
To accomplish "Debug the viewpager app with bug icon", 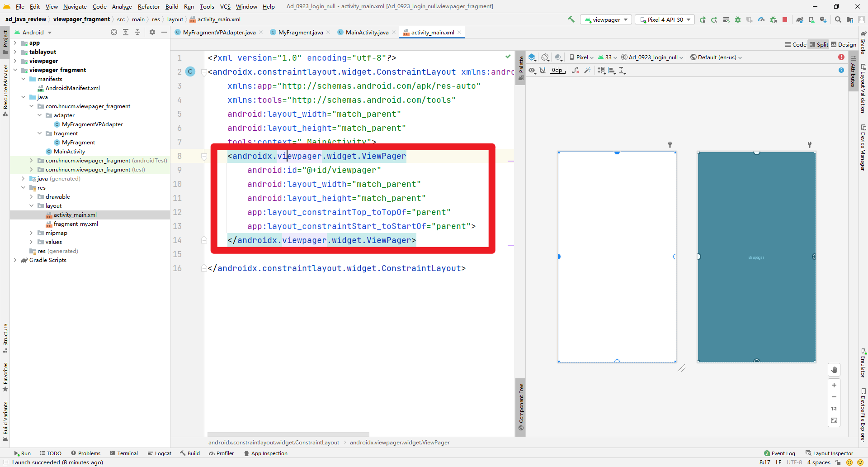I will 738,19.
